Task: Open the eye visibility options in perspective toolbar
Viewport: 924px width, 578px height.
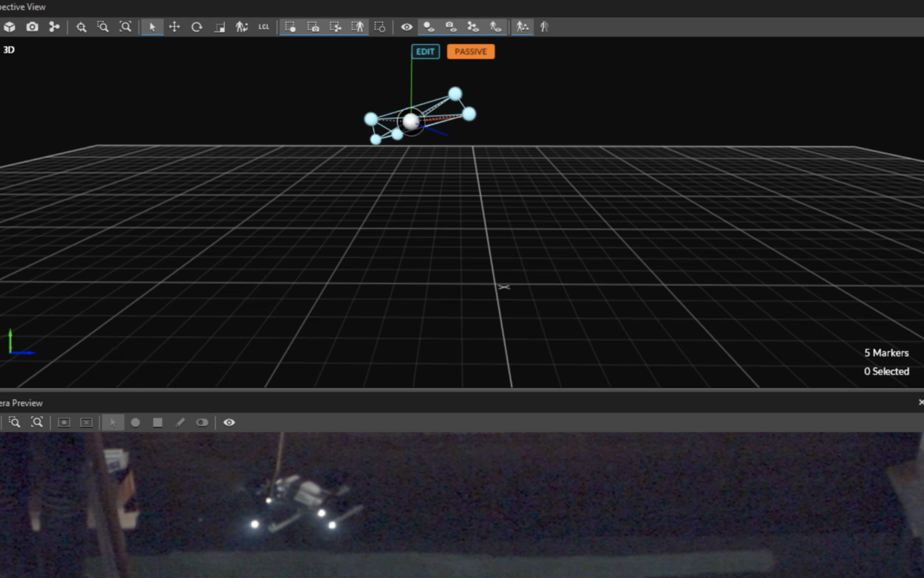Action: click(407, 27)
